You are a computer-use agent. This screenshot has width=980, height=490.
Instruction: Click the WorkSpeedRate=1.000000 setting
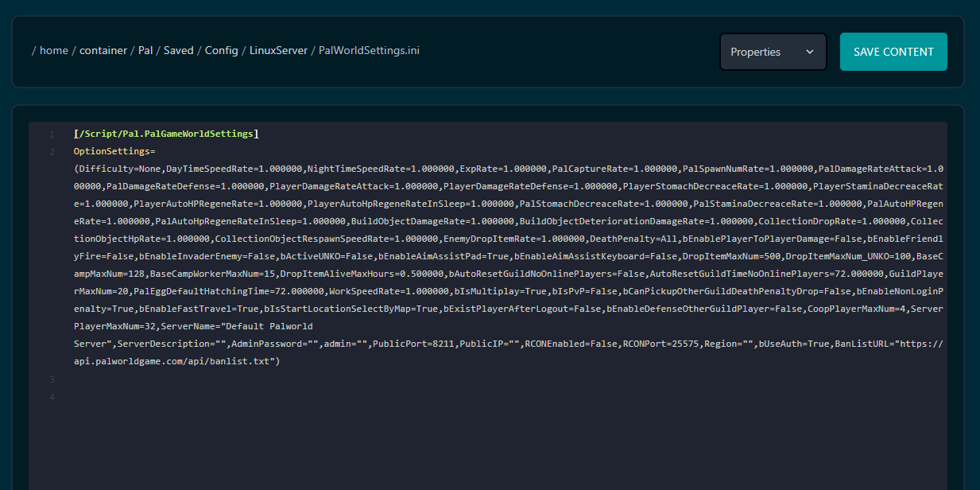coord(389,291)
